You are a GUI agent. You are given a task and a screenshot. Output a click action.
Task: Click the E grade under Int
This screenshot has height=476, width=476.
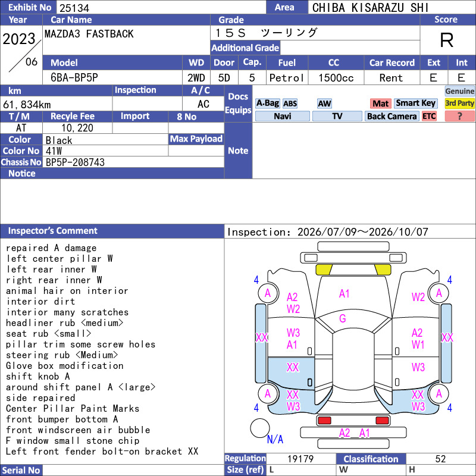461,78
